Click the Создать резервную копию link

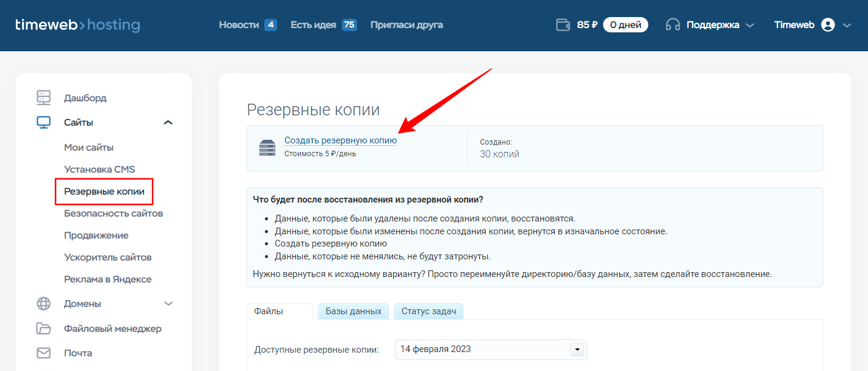click(x=340, y=140)
